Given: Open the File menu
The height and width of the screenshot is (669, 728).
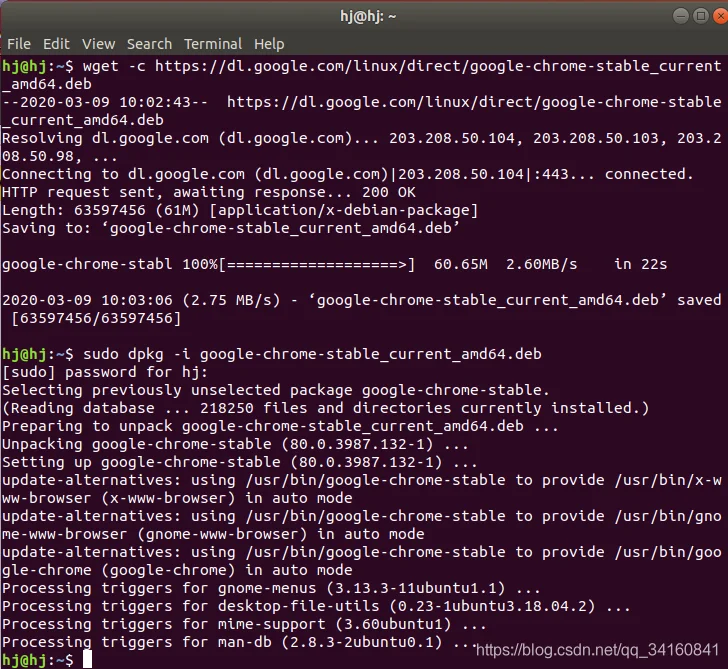Looking at the screenshot, I should (19, 44).
